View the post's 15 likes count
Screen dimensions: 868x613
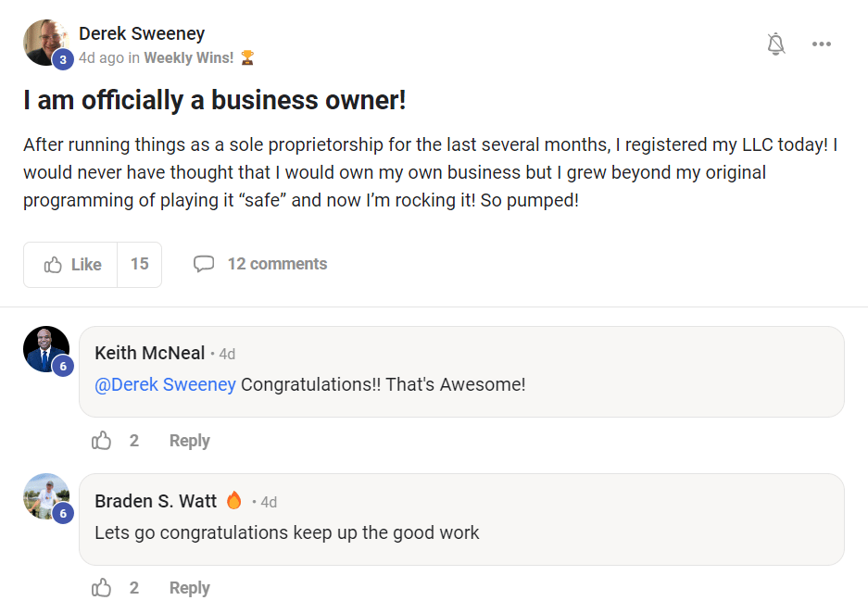pyautogui.click(x=139, y=265)
